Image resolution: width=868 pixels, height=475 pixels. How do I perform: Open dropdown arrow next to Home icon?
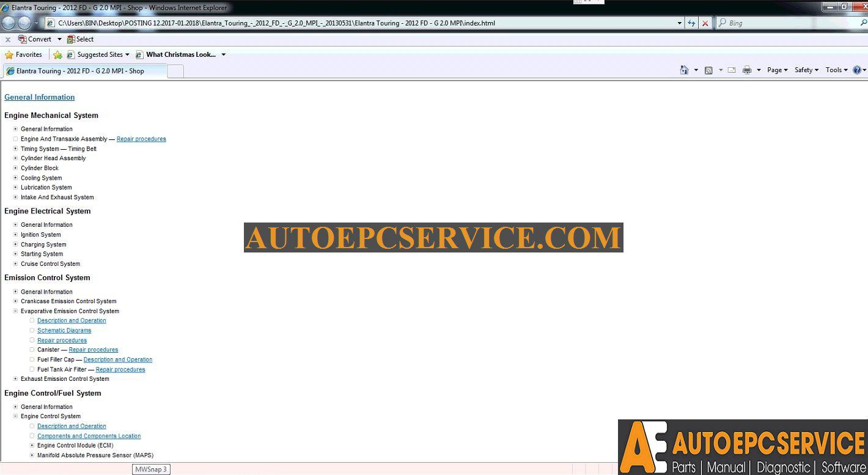[x=696, y=70]
